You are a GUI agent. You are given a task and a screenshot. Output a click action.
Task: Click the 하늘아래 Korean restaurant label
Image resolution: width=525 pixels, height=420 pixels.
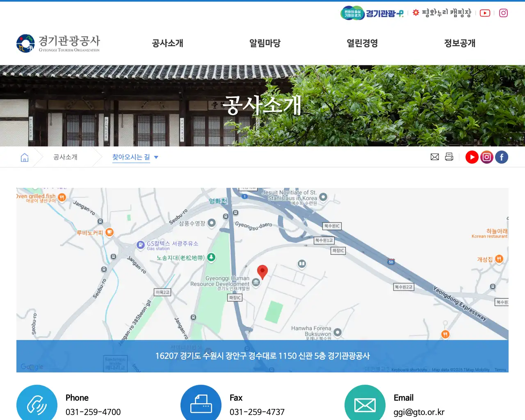pos(490,233)
